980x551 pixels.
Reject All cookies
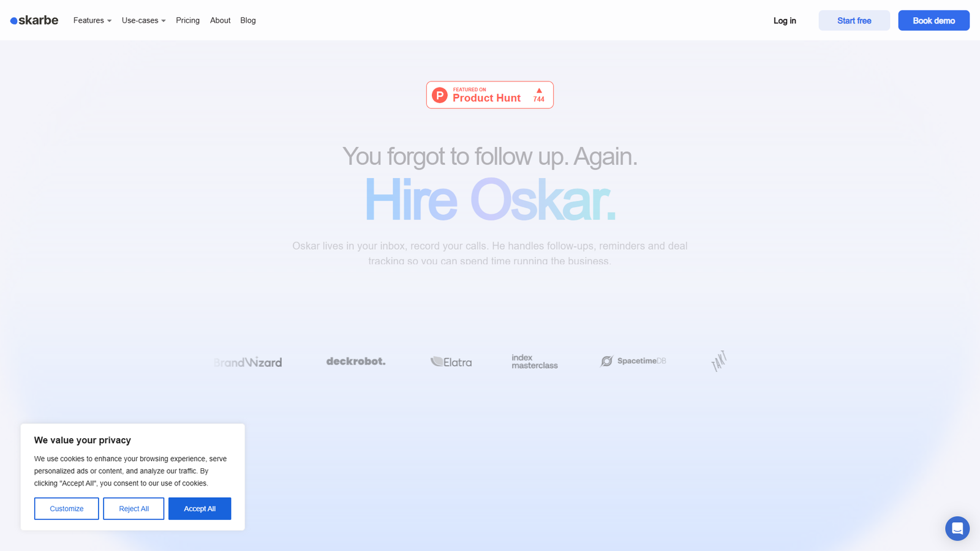point(134,509)
